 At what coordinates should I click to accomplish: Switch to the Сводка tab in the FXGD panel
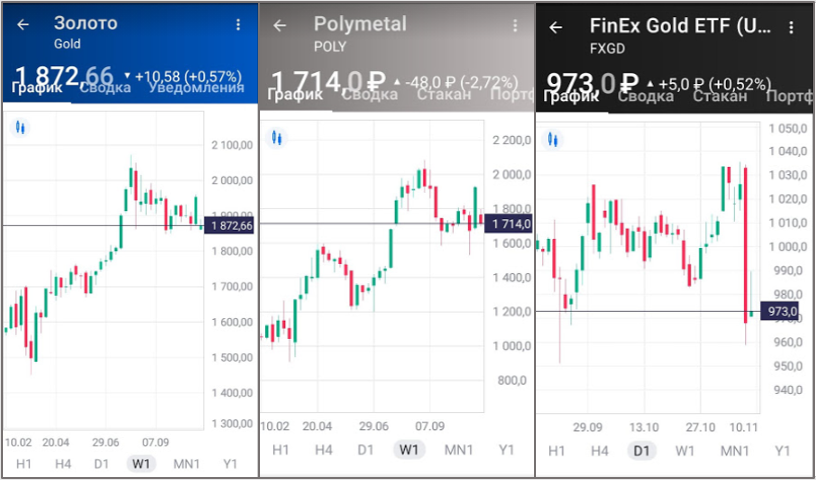[646, 96]
